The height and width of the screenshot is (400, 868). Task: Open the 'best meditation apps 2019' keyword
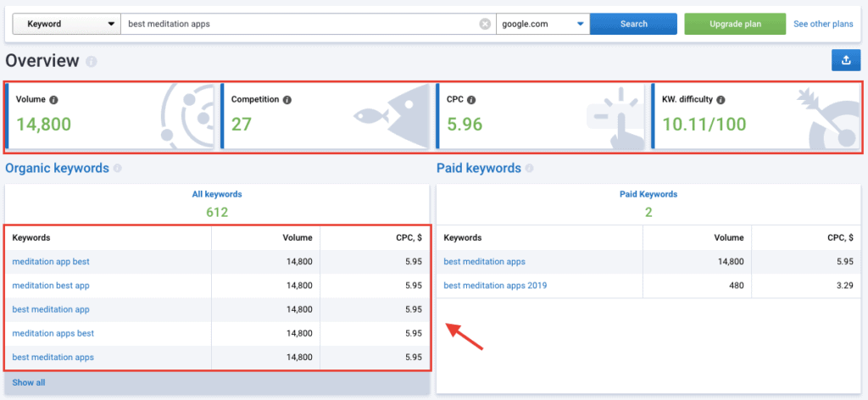(495, 286)
